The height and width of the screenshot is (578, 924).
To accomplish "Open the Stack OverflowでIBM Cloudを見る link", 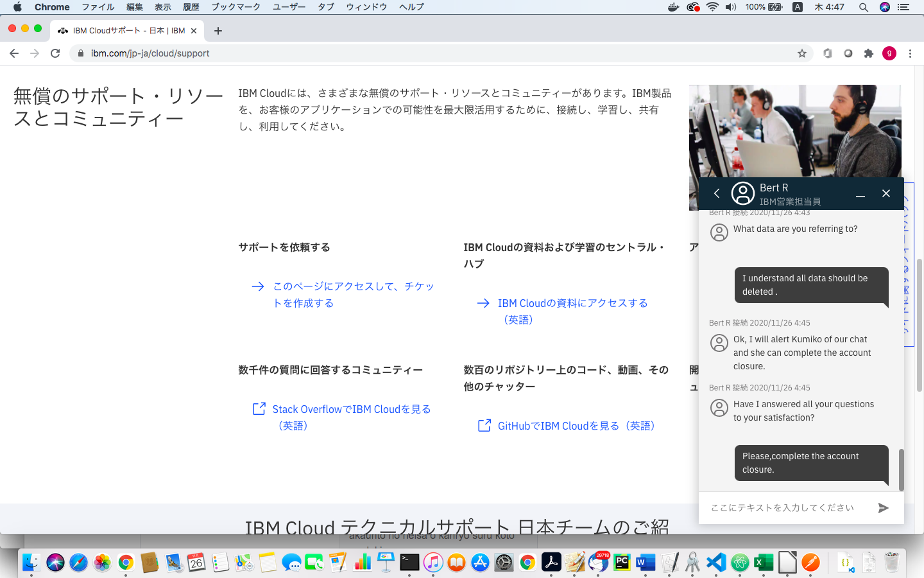I will [351, 409].
